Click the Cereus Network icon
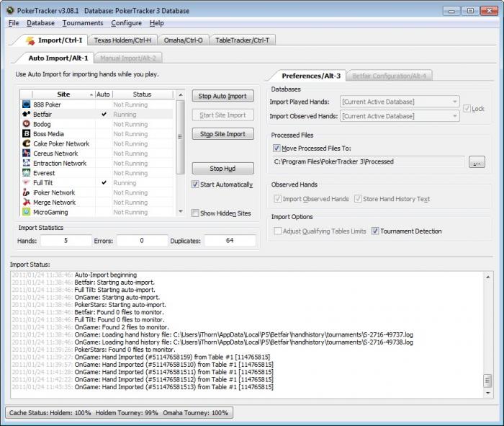Viewport: 504px width, 426px height. tap(27, 153)
